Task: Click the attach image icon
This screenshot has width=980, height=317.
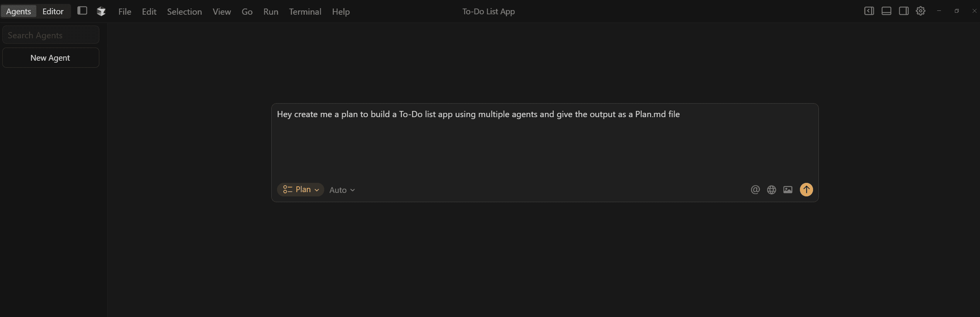Action: [x=788, y=189]
